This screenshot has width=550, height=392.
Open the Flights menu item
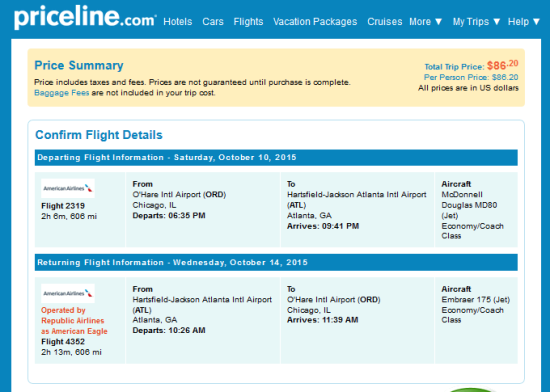point(248,22)
